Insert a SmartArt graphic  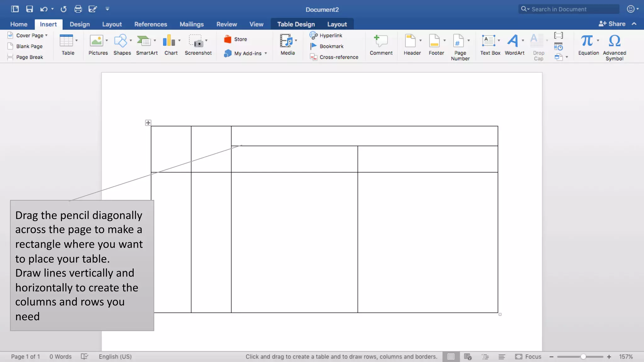pyautogui.click(x=144, y=41)
